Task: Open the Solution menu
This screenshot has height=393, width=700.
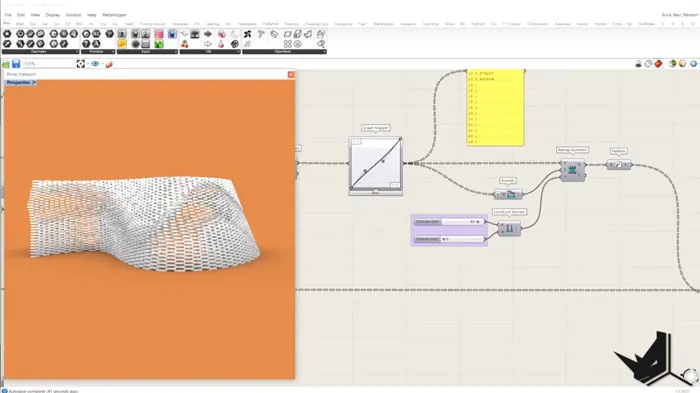Action: click(x=74, y=15)
